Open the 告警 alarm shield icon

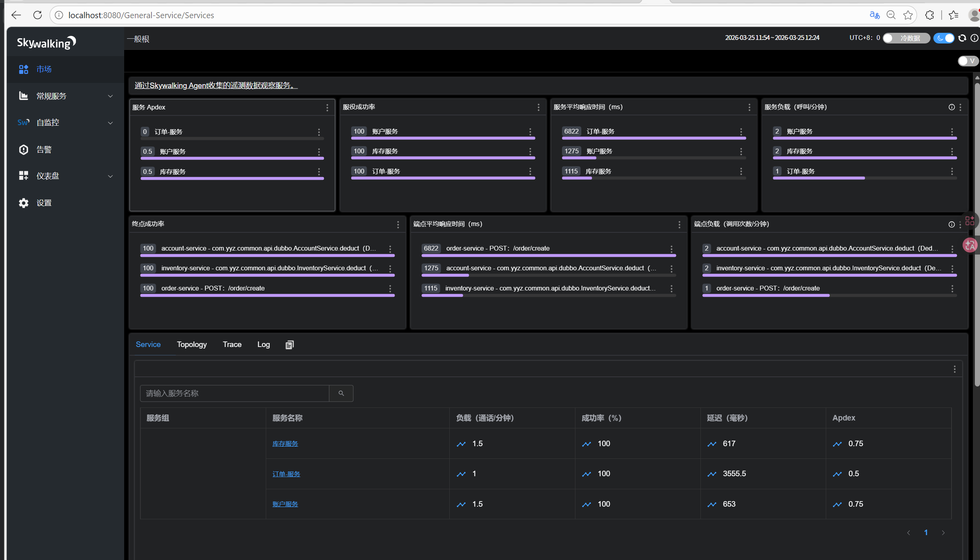click(x=24, y=149)
